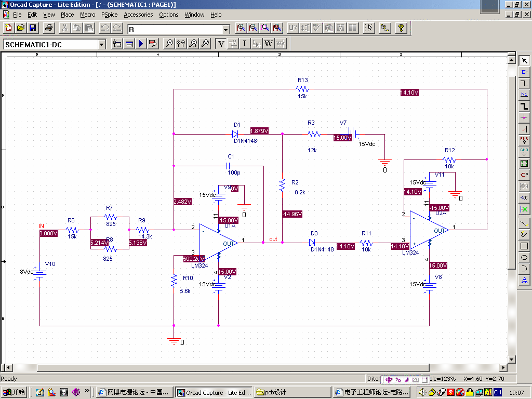Viewport: 532px width, 399px height.
Task: Choose the Place Junction tool
Action: (x=524, y=118)
